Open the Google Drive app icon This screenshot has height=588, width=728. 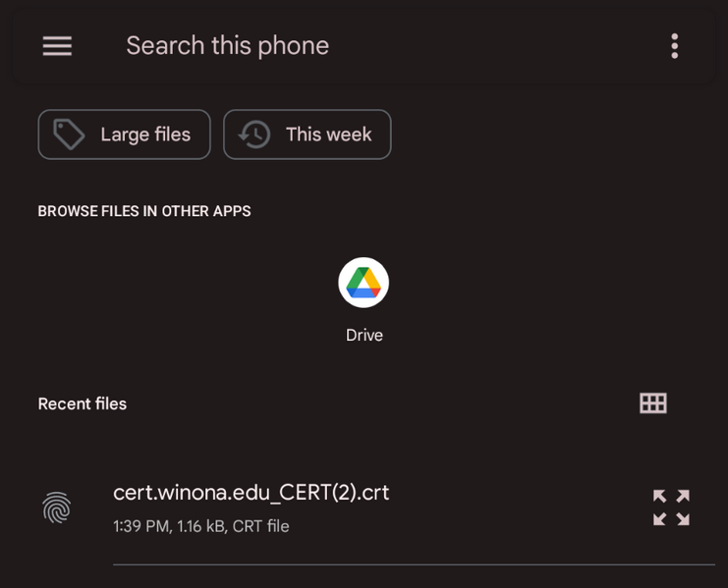coord(364,283)
